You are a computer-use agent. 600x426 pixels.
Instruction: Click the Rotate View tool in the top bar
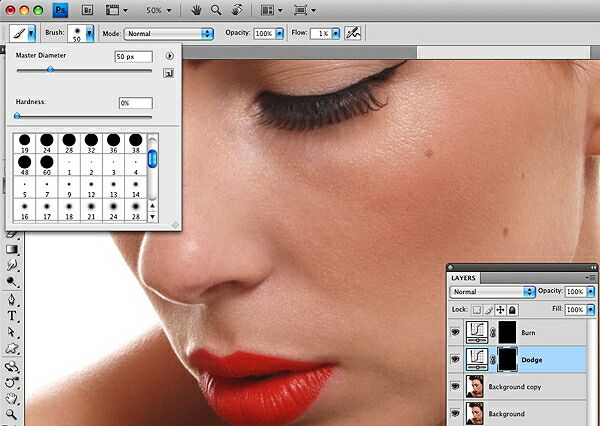pyautogui.click(x=237, y=11)
